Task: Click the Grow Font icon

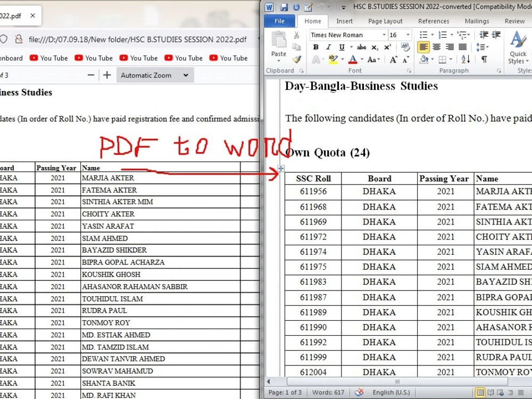Action: [393, 60]
